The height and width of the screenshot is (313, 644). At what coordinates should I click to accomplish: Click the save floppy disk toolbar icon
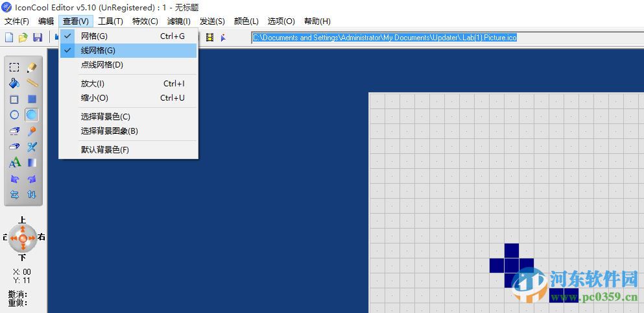(x=38, y=38)
